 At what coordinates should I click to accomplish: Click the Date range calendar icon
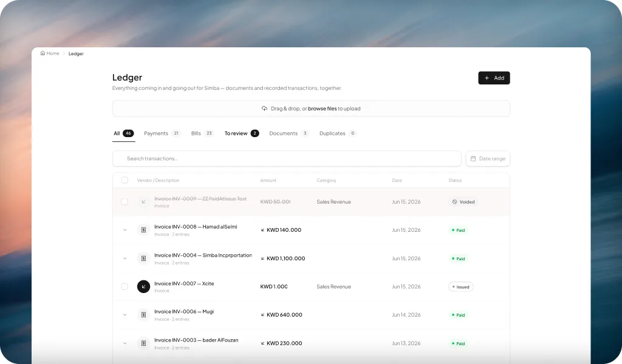pos(473,158)
